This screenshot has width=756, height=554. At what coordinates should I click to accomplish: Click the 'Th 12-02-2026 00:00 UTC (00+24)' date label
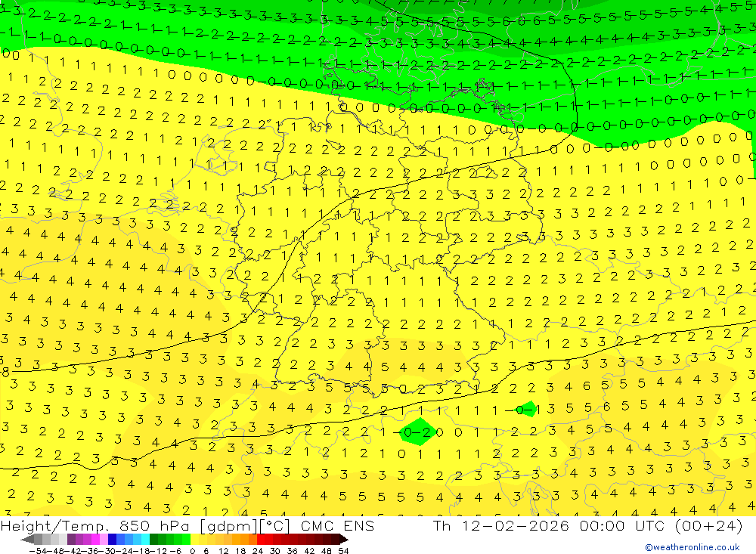point(587,525)
